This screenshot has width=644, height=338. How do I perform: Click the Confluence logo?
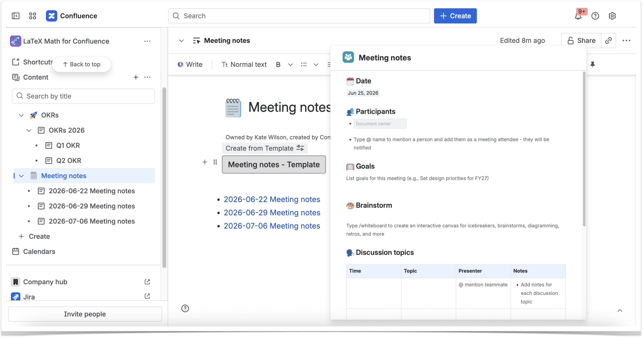pyautogui.click(x=51, y=16)
